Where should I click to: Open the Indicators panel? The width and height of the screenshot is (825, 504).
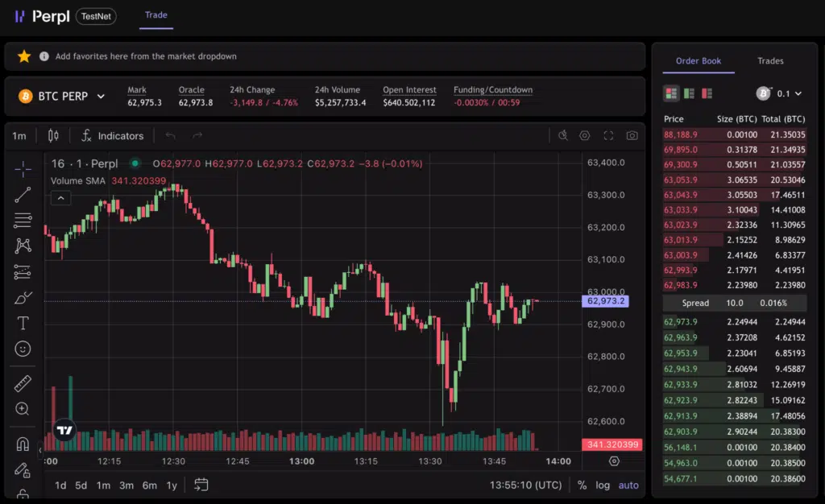coord(112,135)
